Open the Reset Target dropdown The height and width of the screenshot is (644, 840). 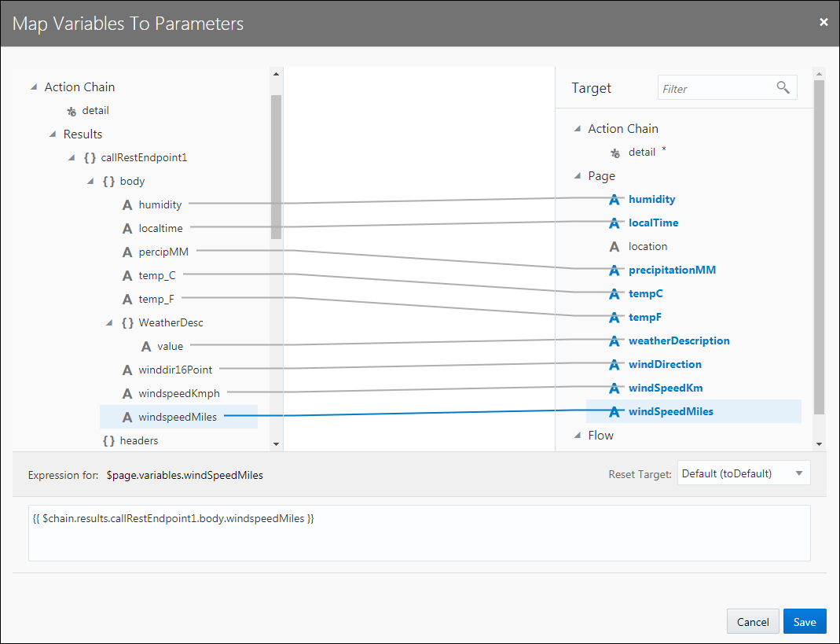743,473
